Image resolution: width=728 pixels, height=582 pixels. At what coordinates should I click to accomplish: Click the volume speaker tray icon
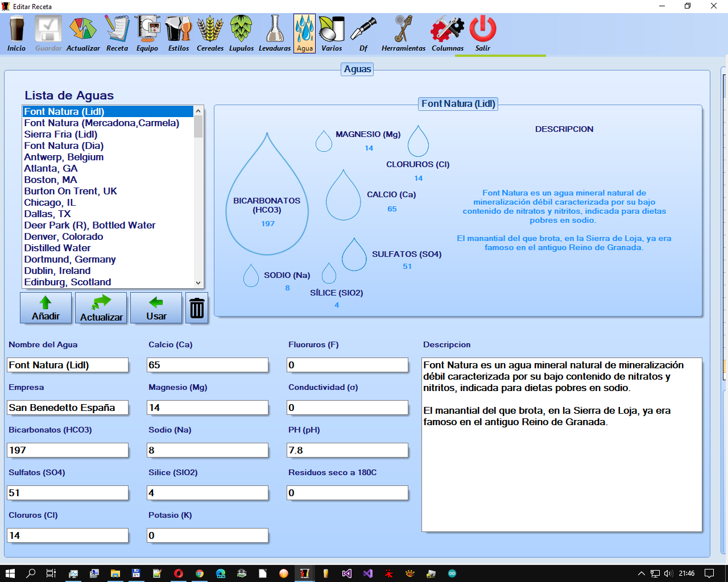coord(668,573)
